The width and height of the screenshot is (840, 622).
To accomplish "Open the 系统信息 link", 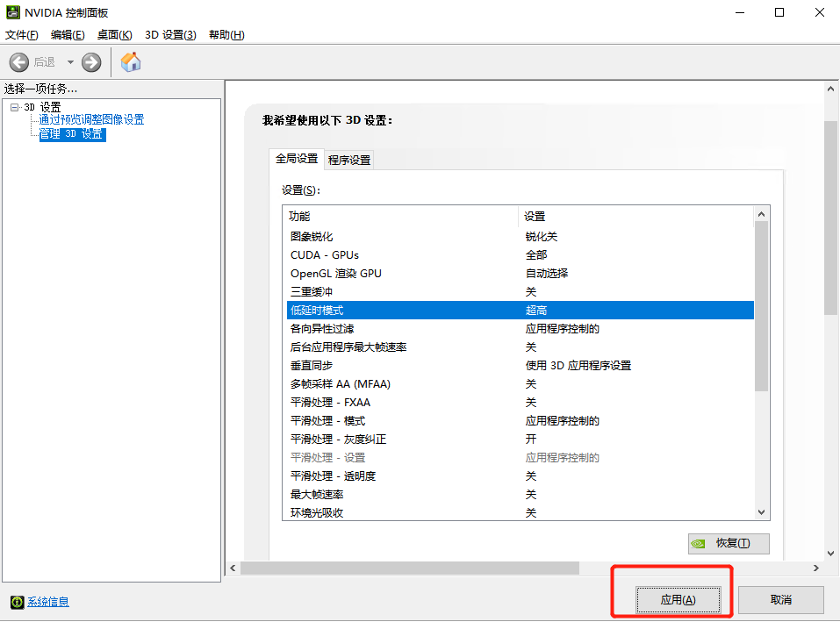I will (48, 602).
